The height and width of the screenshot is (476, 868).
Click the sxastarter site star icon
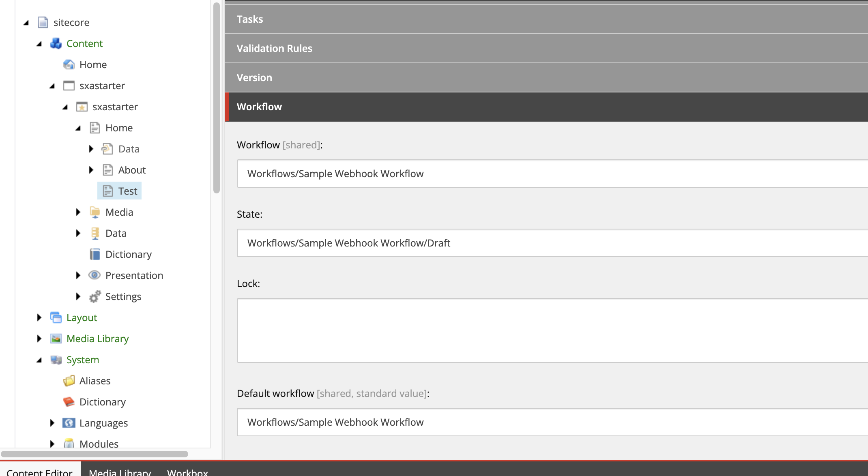82,107
